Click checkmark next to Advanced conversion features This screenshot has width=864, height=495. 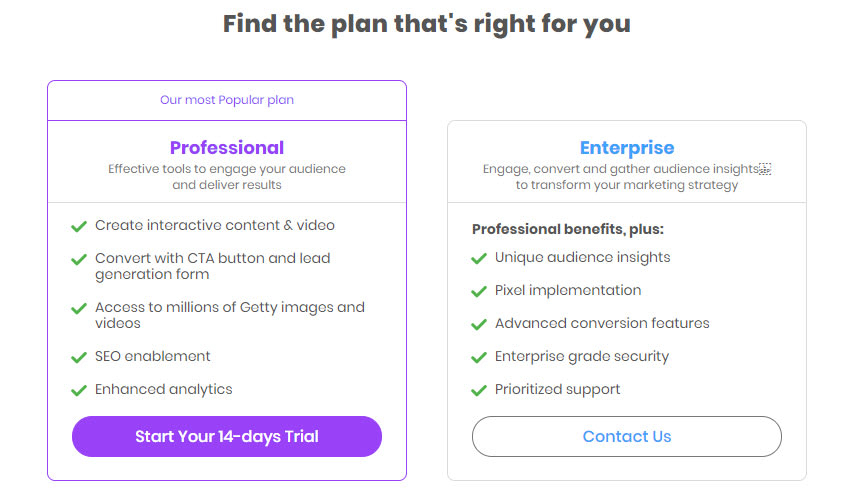point(479,324)
